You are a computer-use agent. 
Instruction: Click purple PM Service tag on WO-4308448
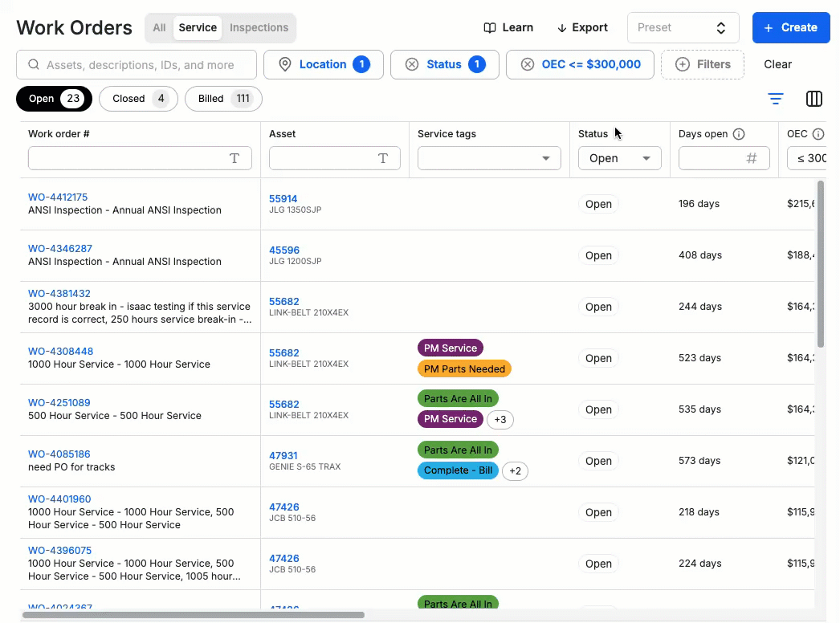[x=451, y=348]
